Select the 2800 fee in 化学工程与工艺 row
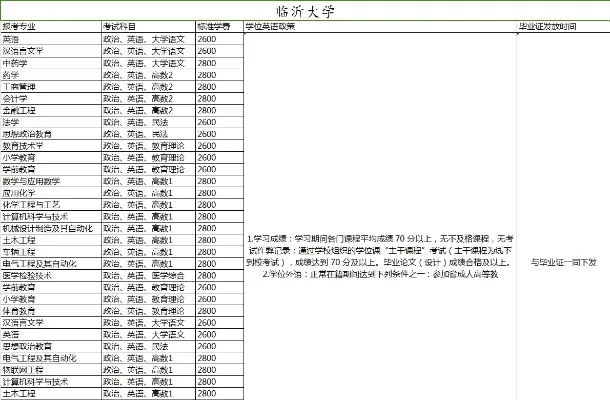This screenshot has width=610, height=400. tap(219, 205)
